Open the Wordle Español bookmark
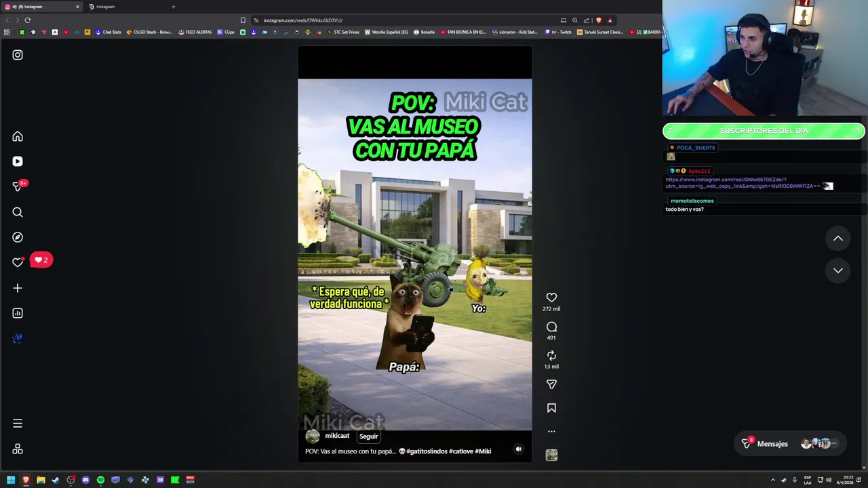868x488 pixels. (387, 32)
